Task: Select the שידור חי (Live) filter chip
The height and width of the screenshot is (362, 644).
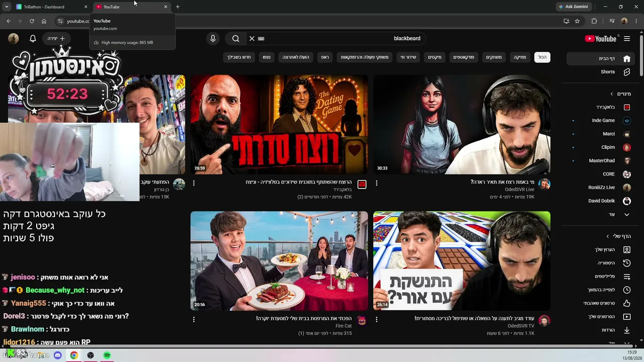Action: coord(408,57)
